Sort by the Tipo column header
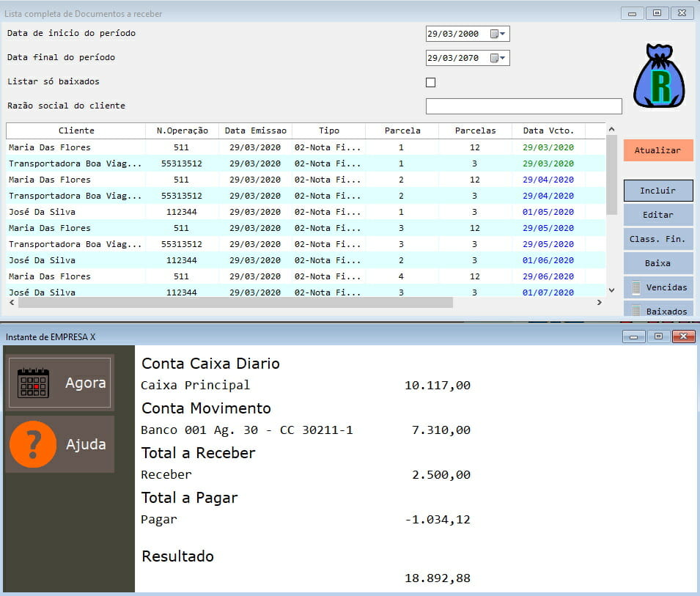The image size is (700, 596). point(329,130)
